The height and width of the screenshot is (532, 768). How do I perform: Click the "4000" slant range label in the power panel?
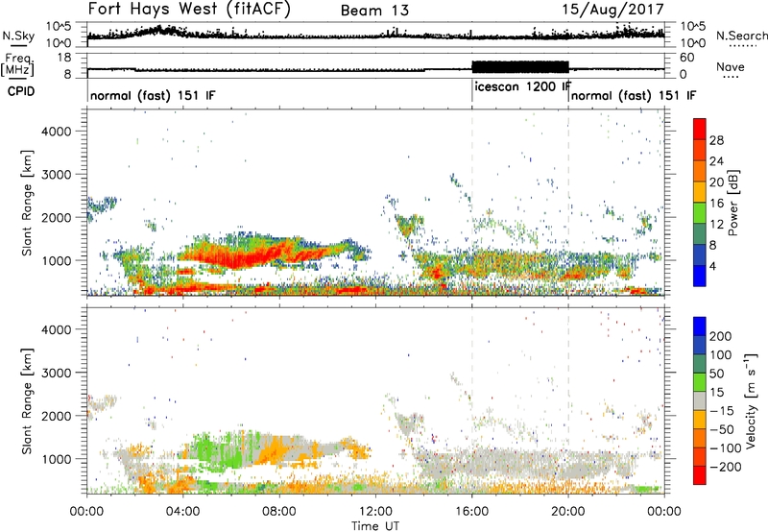pyautogui.click(x=56, y=132)
